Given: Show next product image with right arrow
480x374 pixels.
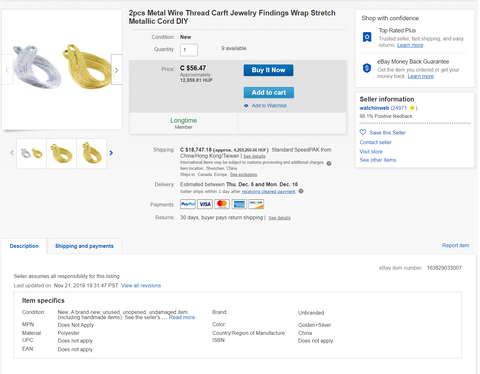Looking at the screenshot, I should [116, 69].
